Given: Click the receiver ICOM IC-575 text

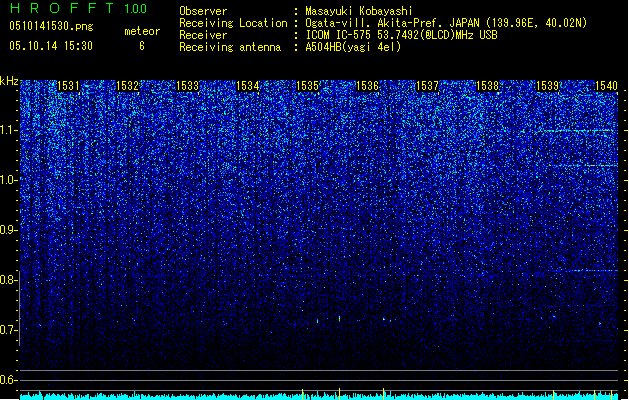Looking at the screenshot, I should click(x=401, y=35).
